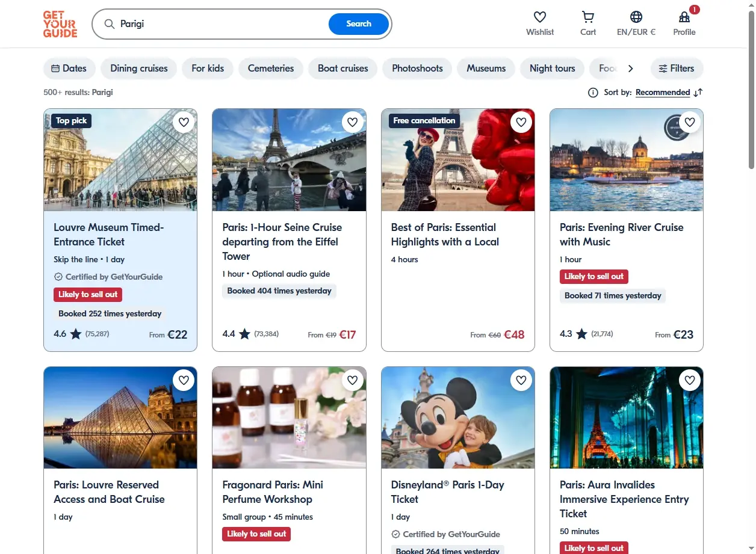The width and height of the screenshot is (756, 554).
Task: Open Disneyland Paris 1-Day Ticket title
Action: pyautogui.click(x=448, y=492)
